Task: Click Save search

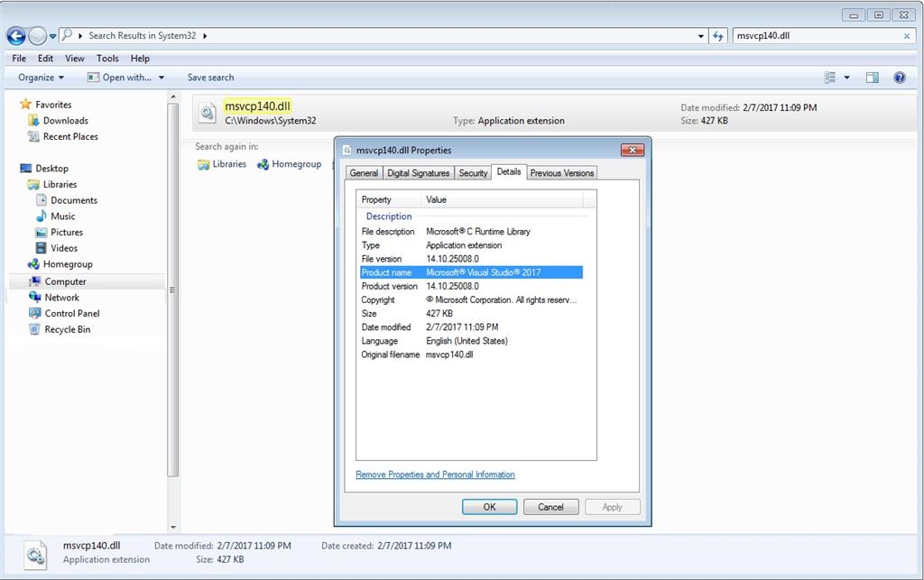Action: [210, 78]
